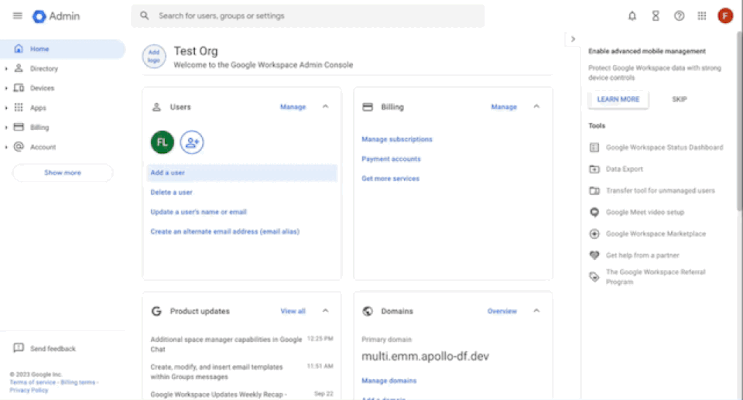
Task: Collapse the Domains card
Action: point(536,311)
